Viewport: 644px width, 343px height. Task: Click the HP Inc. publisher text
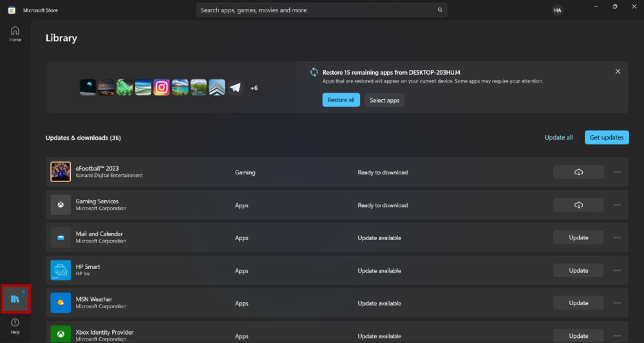[x=83, y=273]
